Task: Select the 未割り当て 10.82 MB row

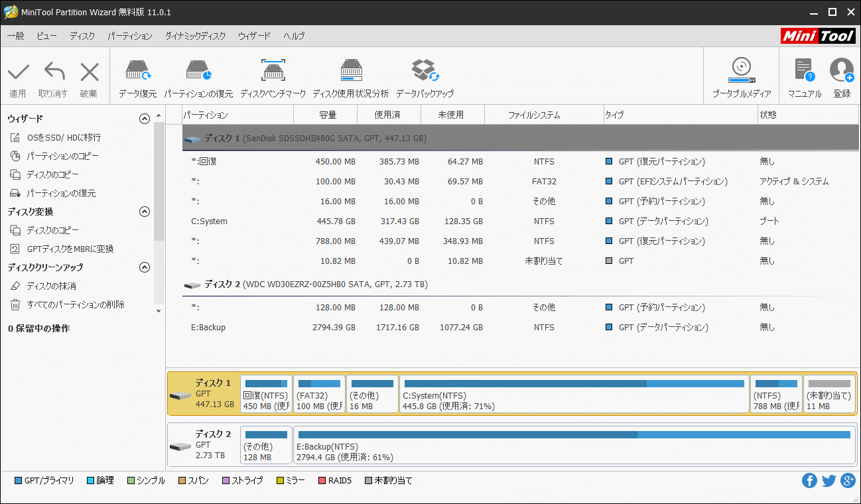Action: pos(520,261)
